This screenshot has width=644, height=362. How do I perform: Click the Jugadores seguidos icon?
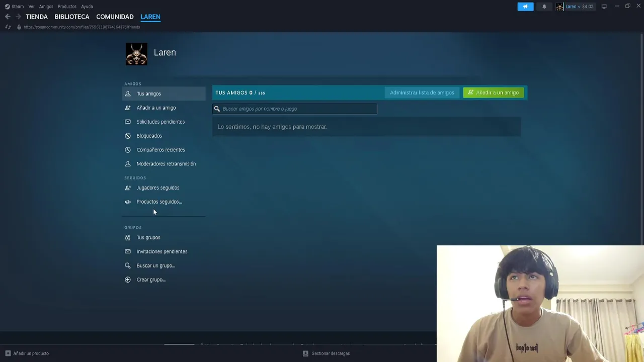tap(128, 188)
